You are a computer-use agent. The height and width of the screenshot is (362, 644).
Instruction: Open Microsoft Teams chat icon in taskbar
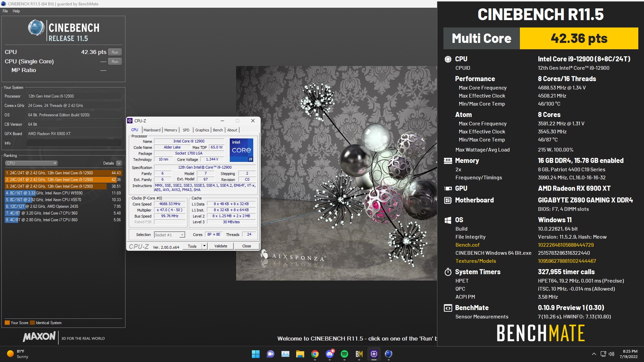pyautogui.click(x=270, y=354)
